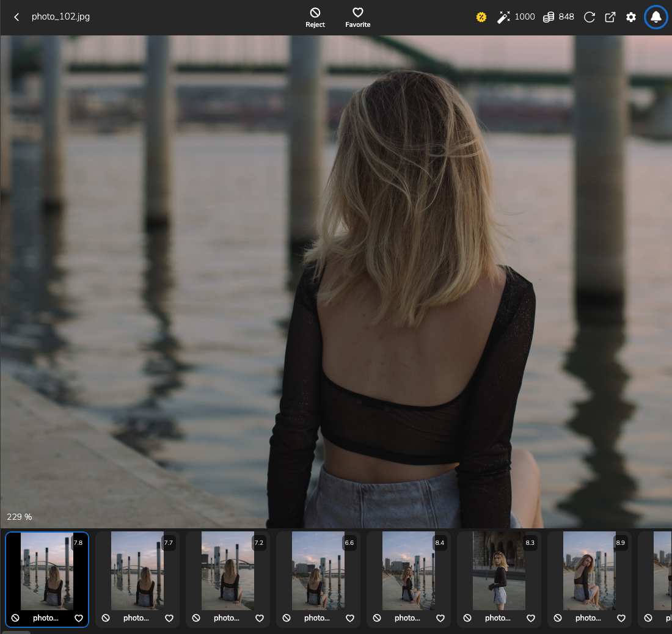
Task: Open the highlighted notification bell
Action: pos(656,16)
